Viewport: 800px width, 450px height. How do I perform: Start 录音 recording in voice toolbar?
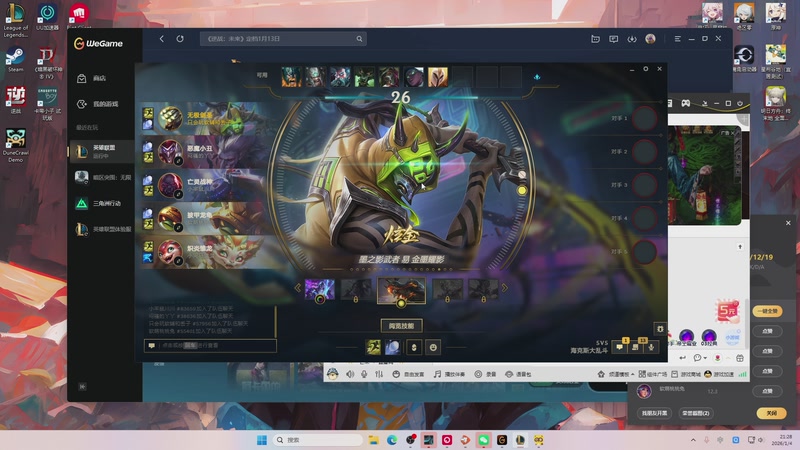coord(485,374)
